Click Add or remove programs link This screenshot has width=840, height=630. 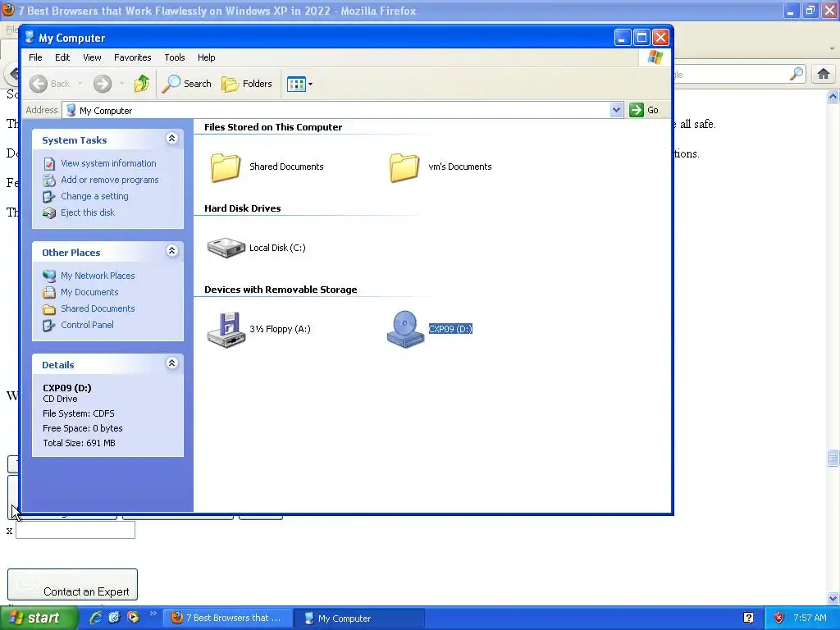click(x=109, y=180)
